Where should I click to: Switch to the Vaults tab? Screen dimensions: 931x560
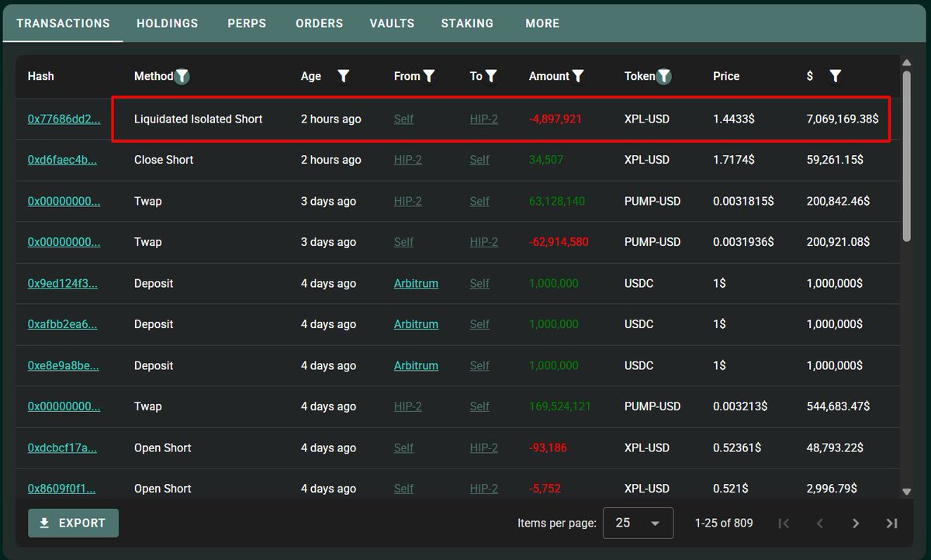392,23
